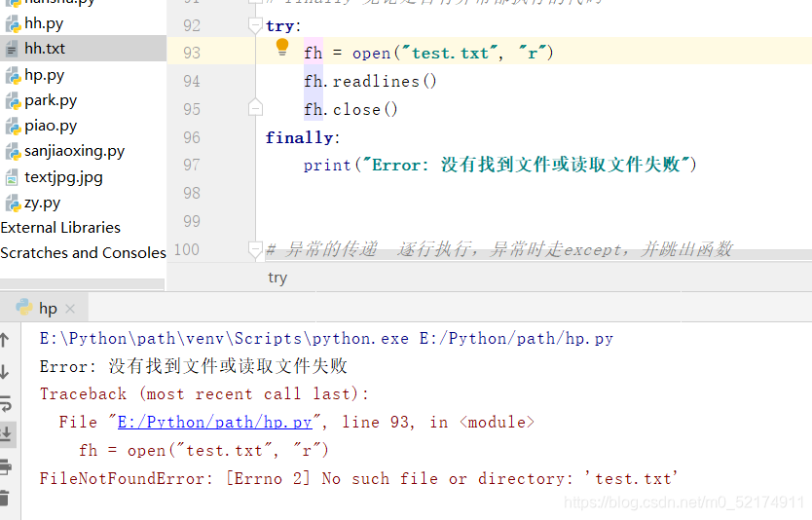
Task: Click text file icon beside hh.txt
Action: point(12,50)
